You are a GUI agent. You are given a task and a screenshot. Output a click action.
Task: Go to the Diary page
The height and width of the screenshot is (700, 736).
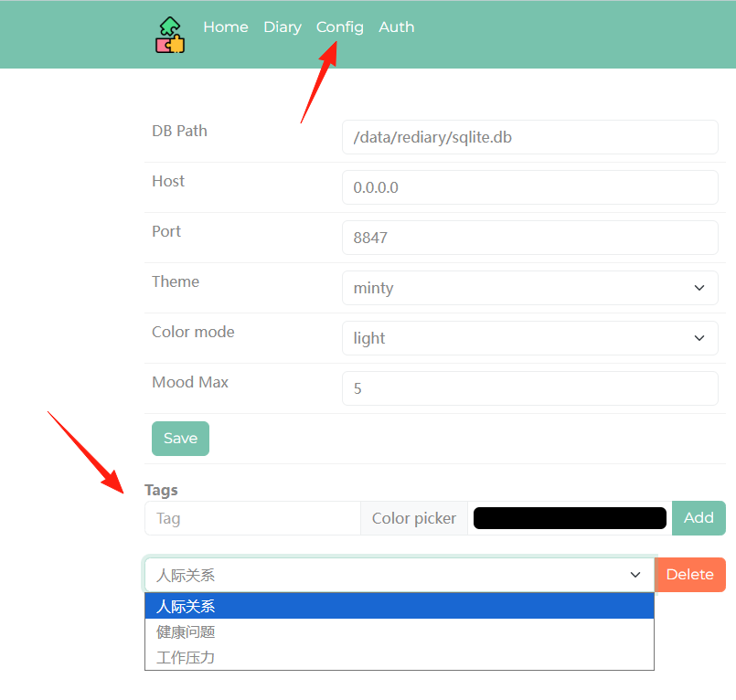[283, 27]
